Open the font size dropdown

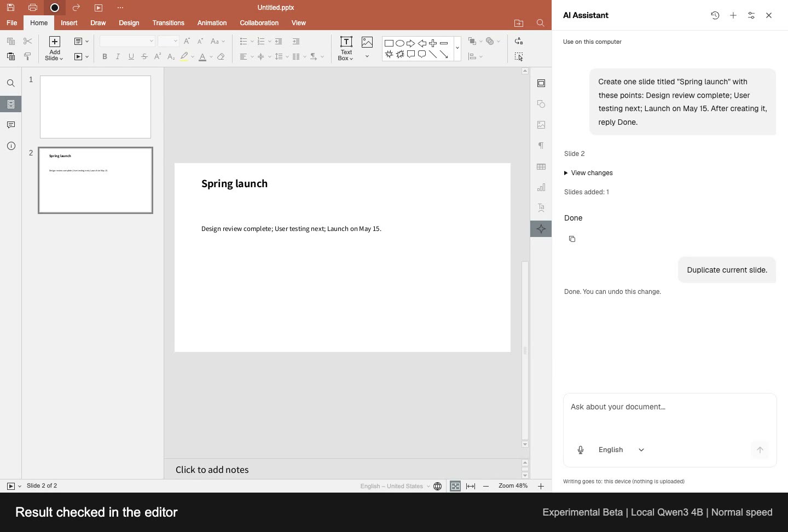(176, 41)
